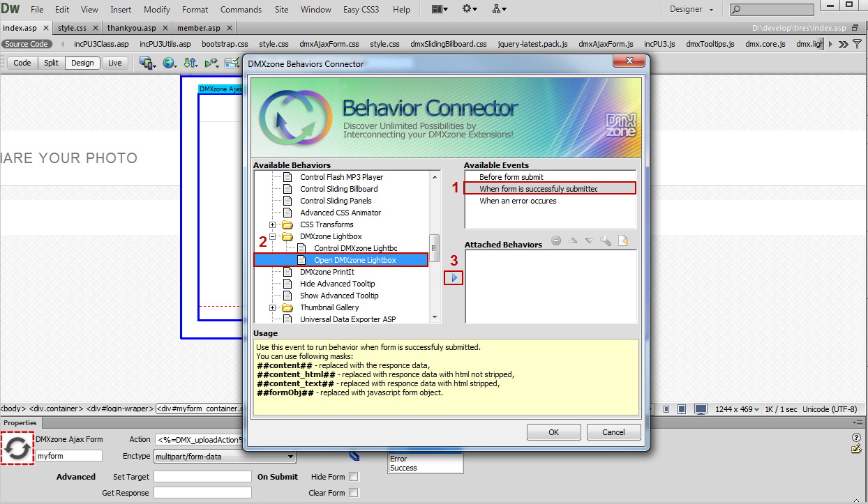
Task: Click the new behavior page icon with star
Action: pos(623,240)
